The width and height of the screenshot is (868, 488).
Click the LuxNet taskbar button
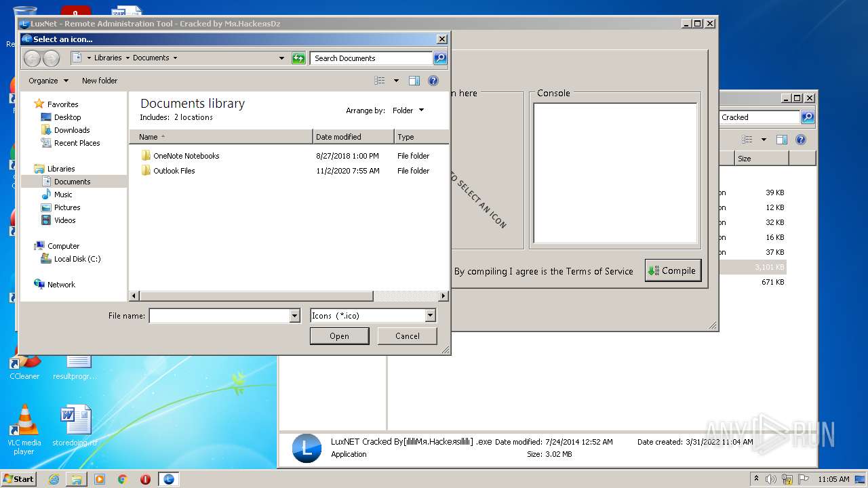[169, 479]
